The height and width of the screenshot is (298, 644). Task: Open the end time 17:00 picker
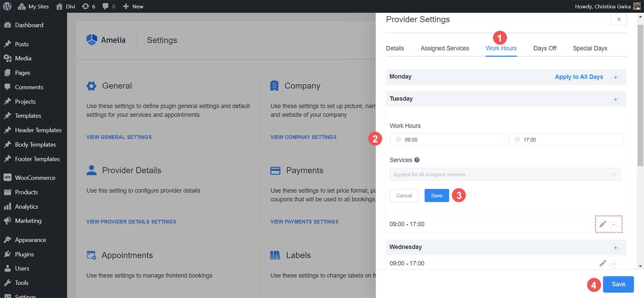click(x=565, y=140)
